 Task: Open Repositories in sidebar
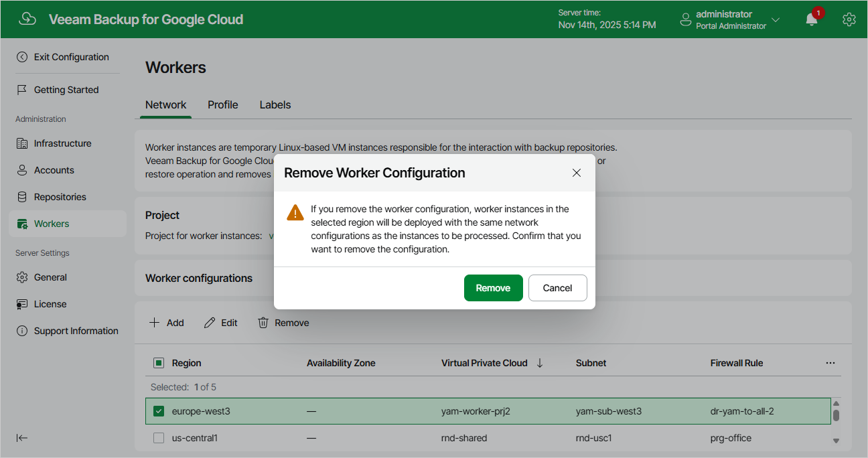pyautogui.click(x=60, y=197)
